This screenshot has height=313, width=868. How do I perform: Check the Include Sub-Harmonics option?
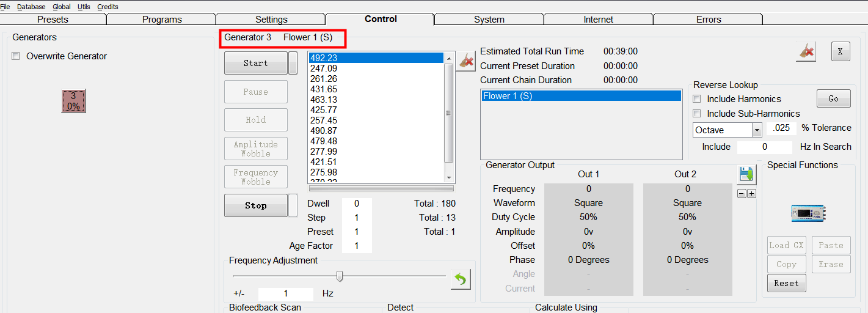tap(697, 114)
